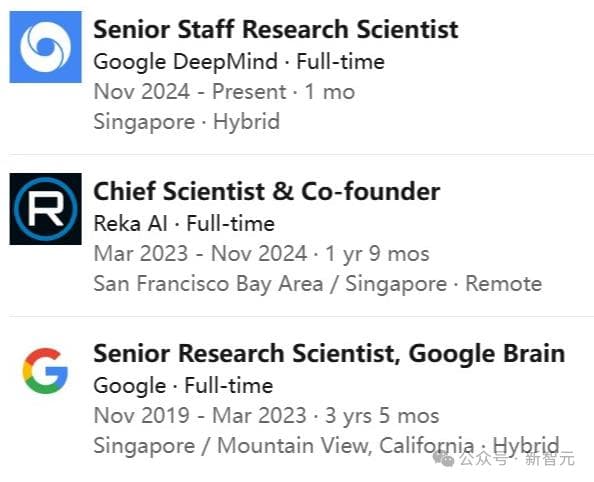Click the Reka AI logo
The image size is (594, 482).
tap(45, 209)
